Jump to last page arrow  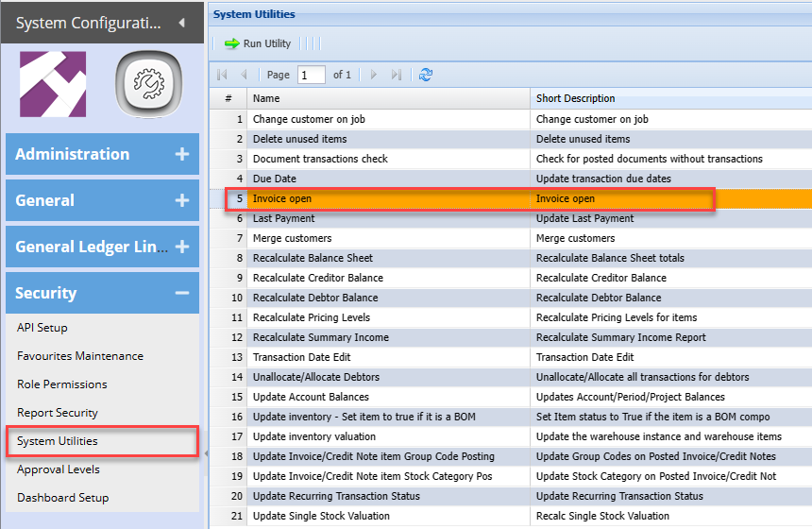(x=397, y=75)
